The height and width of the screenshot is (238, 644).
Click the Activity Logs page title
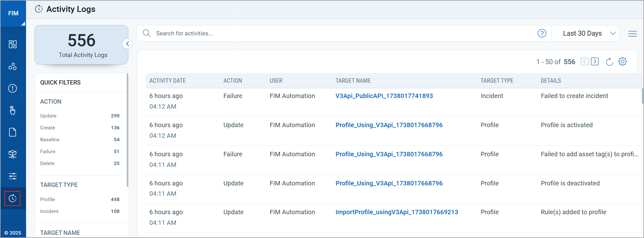[71, 9]
